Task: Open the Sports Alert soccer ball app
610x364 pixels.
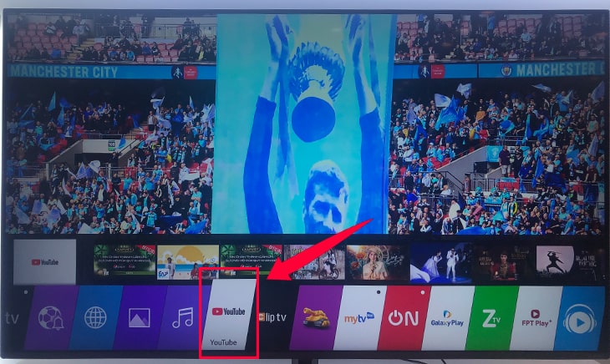Action: point(52,318)
